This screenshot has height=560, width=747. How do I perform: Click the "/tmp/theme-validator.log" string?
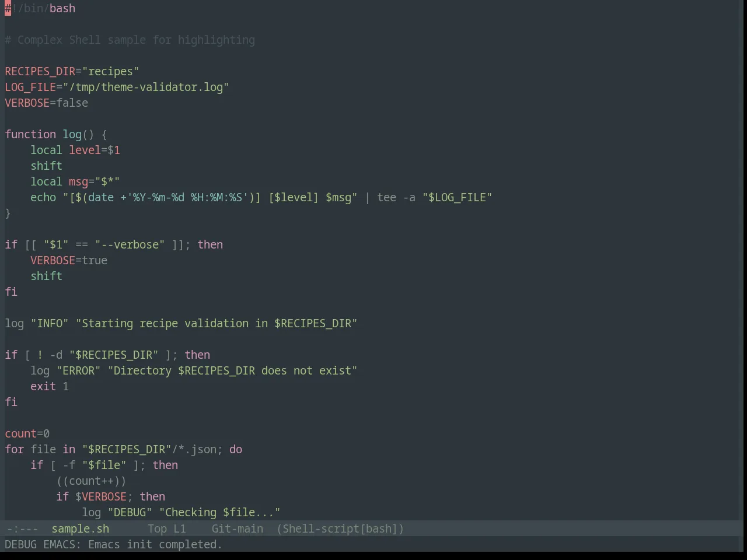146,87
